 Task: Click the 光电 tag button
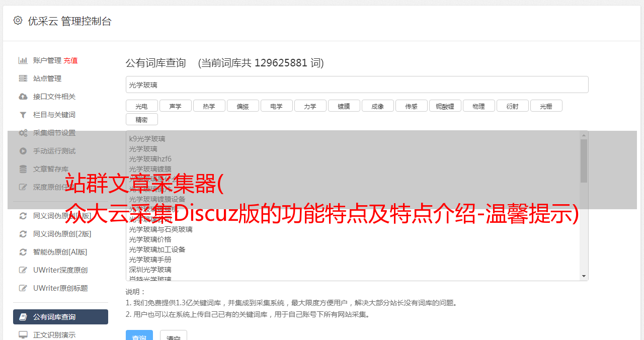tap(141, 106)
